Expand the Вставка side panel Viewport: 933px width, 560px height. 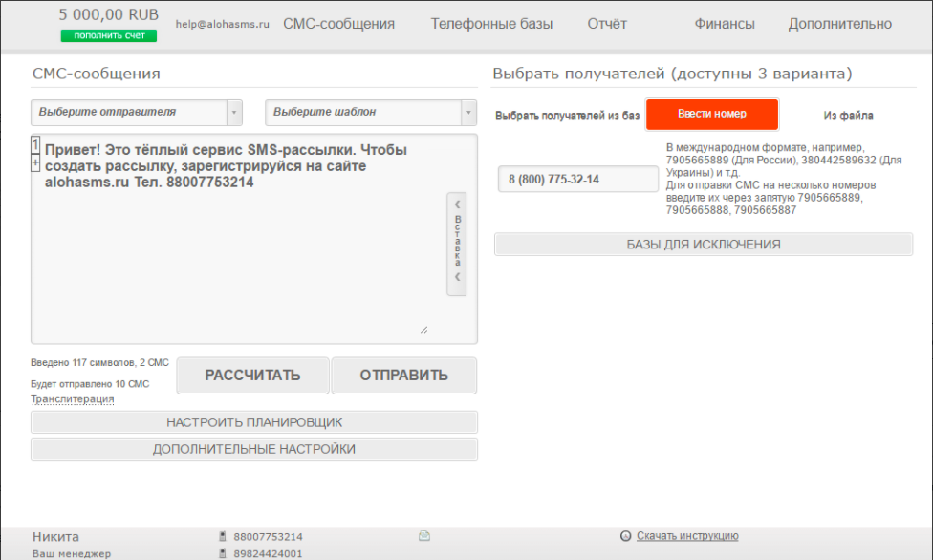pyautogui.click(x=457, y=240)
